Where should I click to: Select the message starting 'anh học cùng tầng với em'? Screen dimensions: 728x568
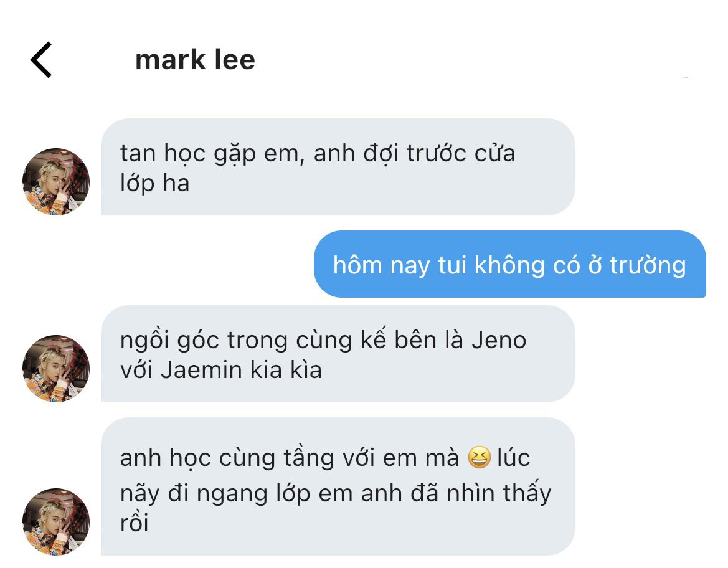[338, 486]
